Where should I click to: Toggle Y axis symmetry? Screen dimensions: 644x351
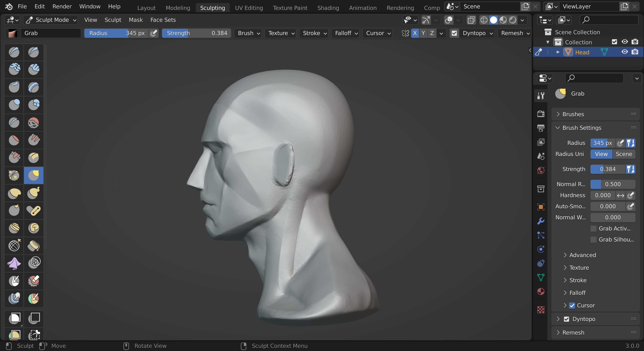[423, 33]
